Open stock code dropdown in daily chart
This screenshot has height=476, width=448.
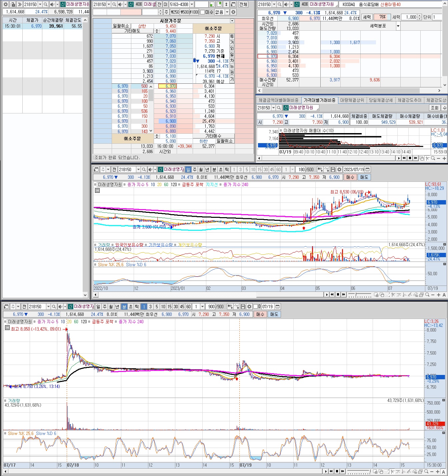click(138, 169)
